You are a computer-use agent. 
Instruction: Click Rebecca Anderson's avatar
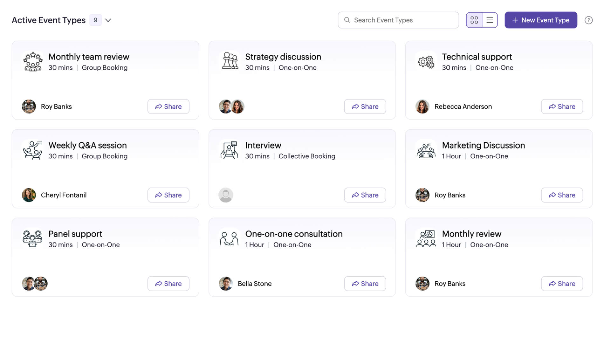422,106
